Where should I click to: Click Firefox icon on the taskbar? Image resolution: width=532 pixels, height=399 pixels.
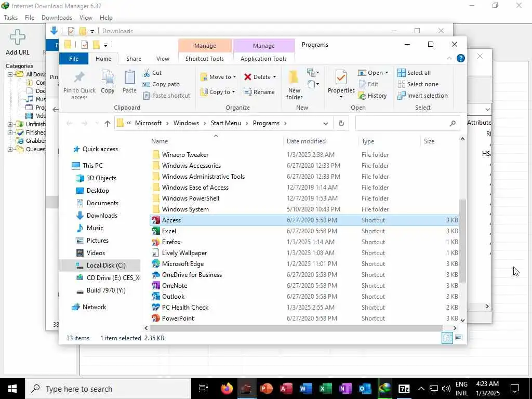point(227,389)
